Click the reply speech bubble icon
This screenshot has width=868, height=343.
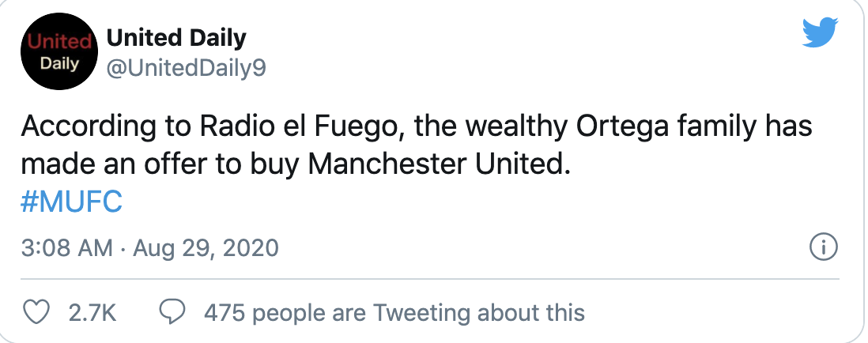[x=172, y=313]
